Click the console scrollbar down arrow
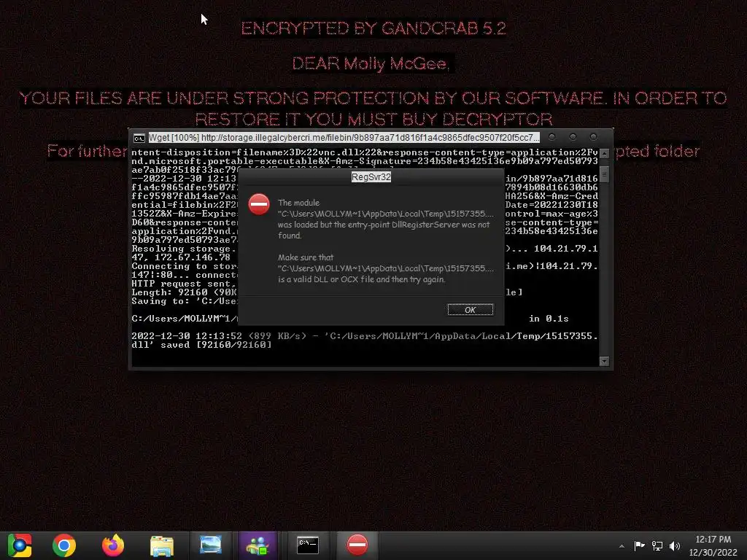 point(604,361)
